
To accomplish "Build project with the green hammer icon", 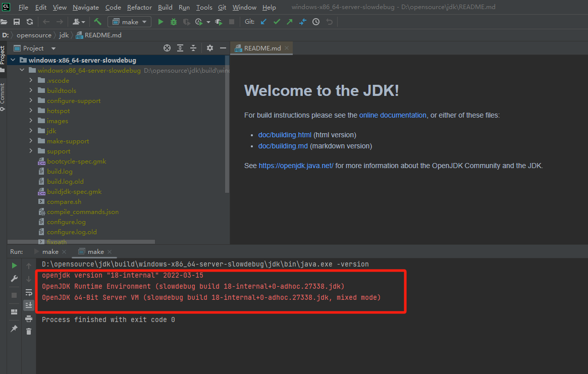I will point(98,22).
